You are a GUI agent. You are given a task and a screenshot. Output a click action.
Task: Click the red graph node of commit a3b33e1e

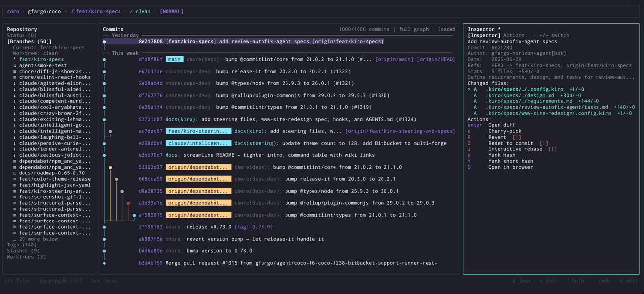[128, 203]
